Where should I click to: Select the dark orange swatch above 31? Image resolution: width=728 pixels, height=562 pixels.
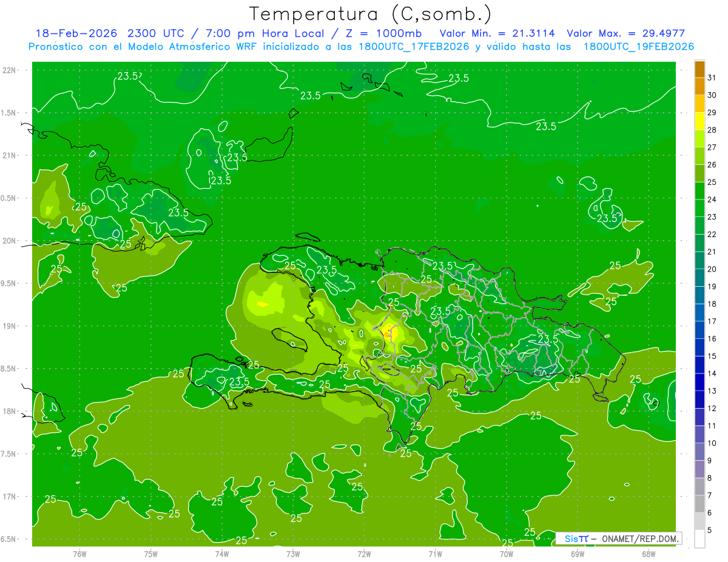point(699,69)
